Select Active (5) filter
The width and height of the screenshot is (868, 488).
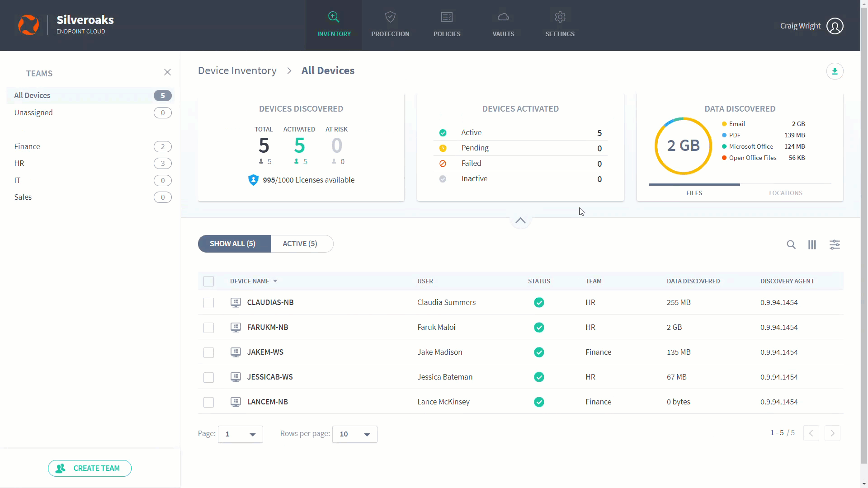(302, 244)
